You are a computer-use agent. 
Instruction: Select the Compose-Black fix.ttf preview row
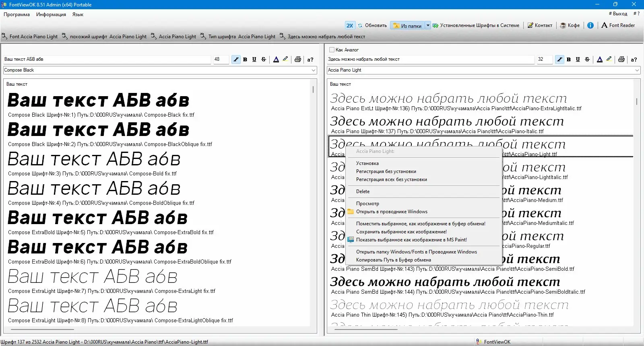point(157,104)
